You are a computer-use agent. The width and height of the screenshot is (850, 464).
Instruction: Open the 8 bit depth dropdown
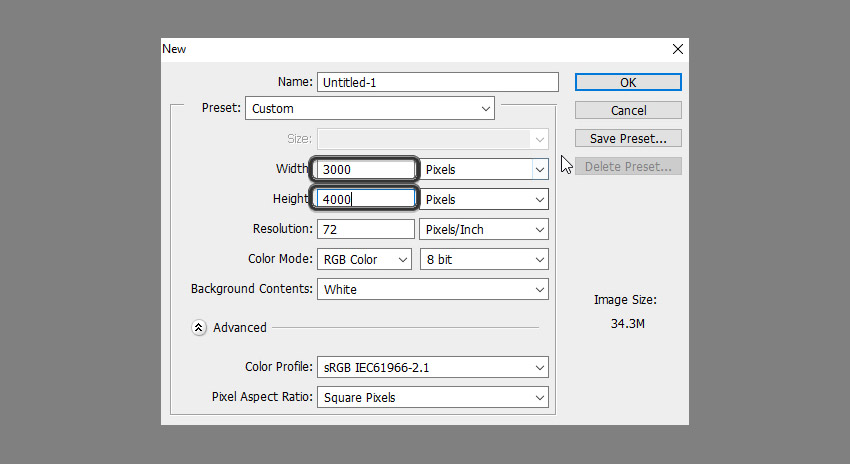coord(484,259)
